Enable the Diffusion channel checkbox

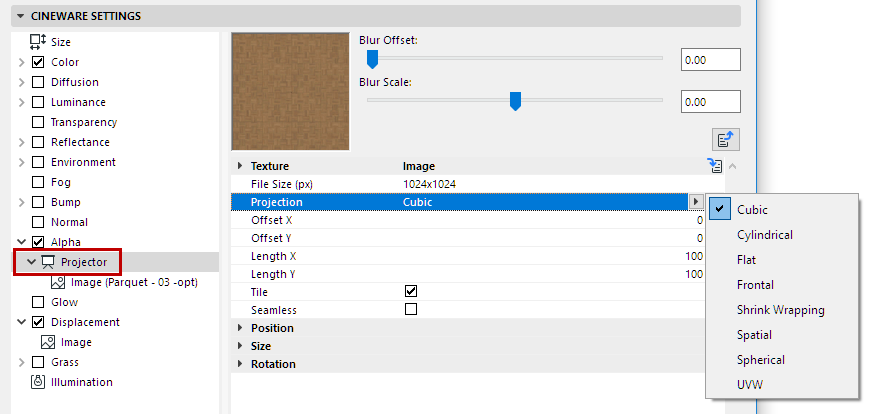[x=38, y=82]
